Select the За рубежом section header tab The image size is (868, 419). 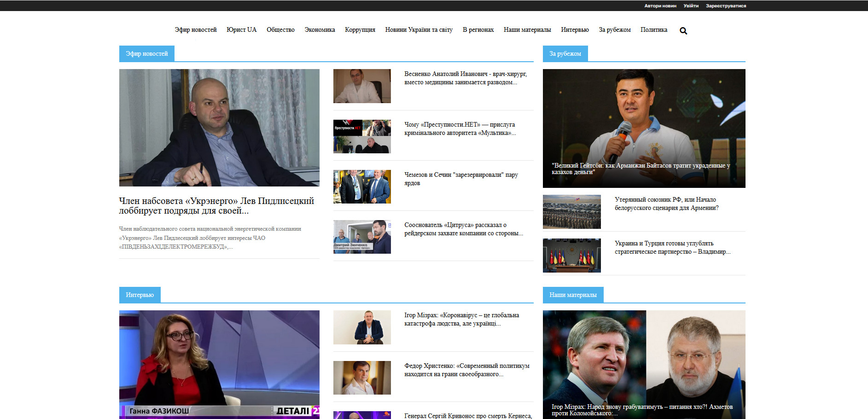pos(565,54)
